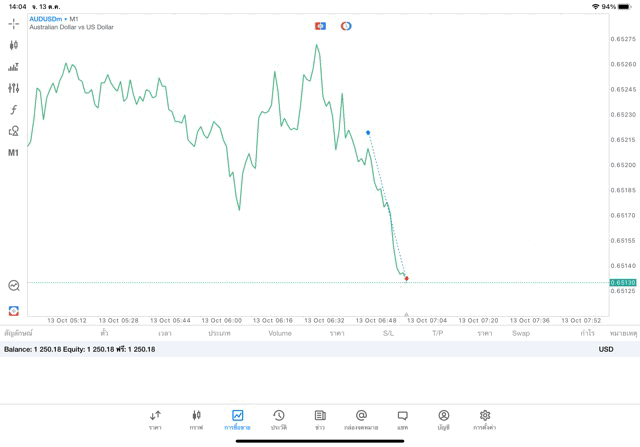Tap the current price label 0.65130
The image size is (640, 447).
point(623,283)
